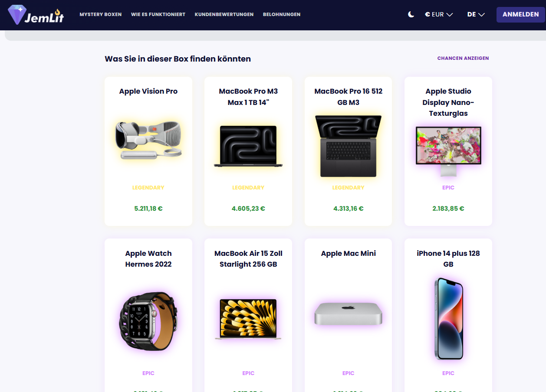
Task: Open the Belohnungen page
Action: (x=282, y=14)
